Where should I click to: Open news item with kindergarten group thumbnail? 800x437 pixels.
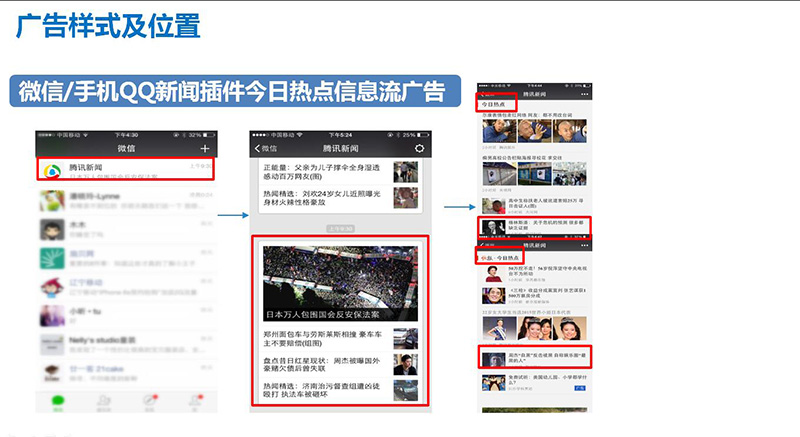(x=534, y=383)
